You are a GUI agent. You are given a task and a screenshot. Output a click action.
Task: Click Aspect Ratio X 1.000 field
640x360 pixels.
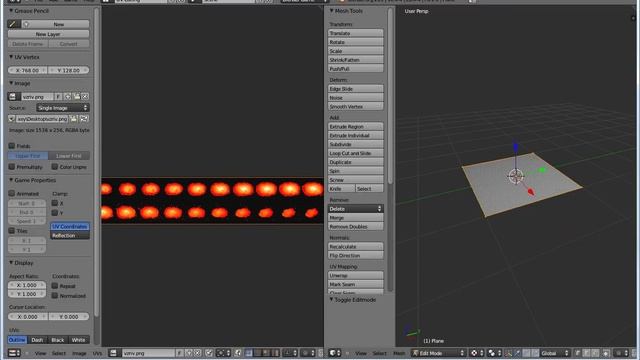[x=27, y=285]
